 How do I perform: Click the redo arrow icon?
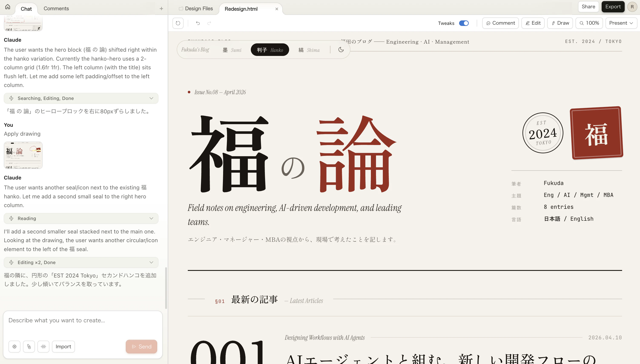209,23
